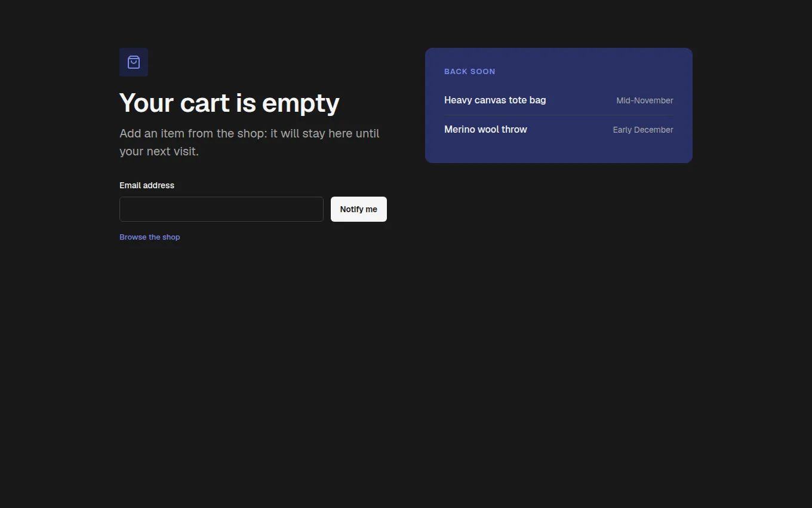
Task: Click the Notify me button
Action: (359, 209)
